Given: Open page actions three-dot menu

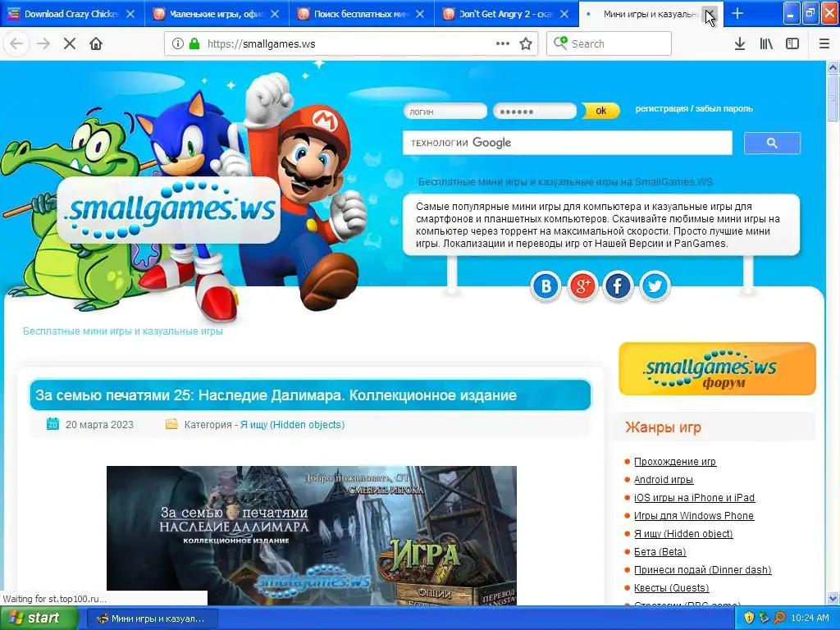Looking at the screenshot, I should tap(503, 44).
